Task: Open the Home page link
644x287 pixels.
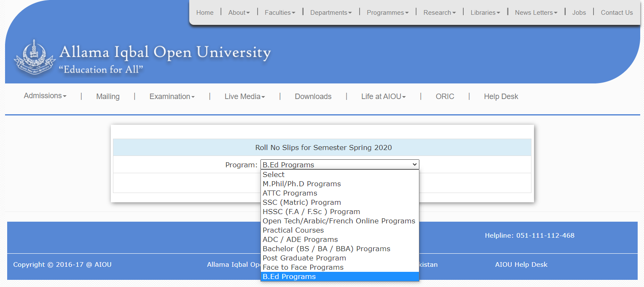Action: [x=205, y=13]
